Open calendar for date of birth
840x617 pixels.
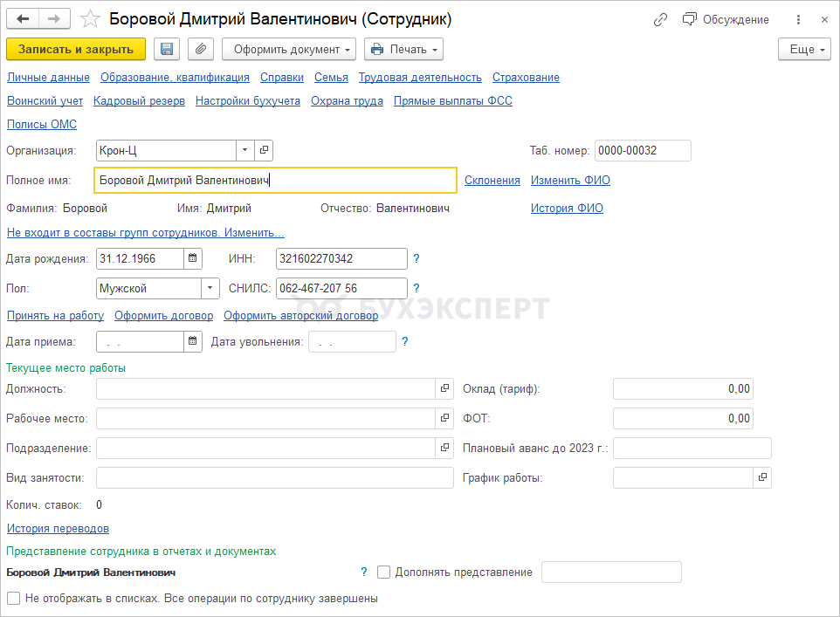pos(193,258)
